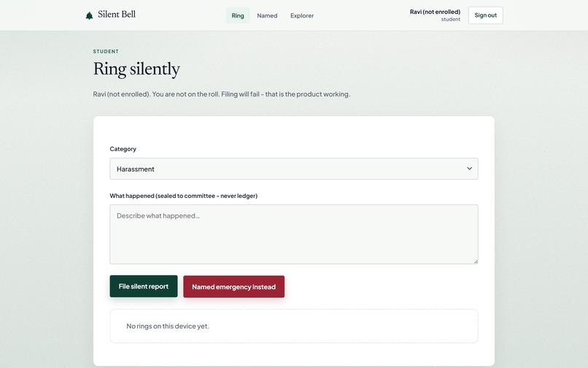This screenshot has width=588, height=368.
Task: Click the 'Category' field label
Action: pyautogui.click(x=123, y=149)
